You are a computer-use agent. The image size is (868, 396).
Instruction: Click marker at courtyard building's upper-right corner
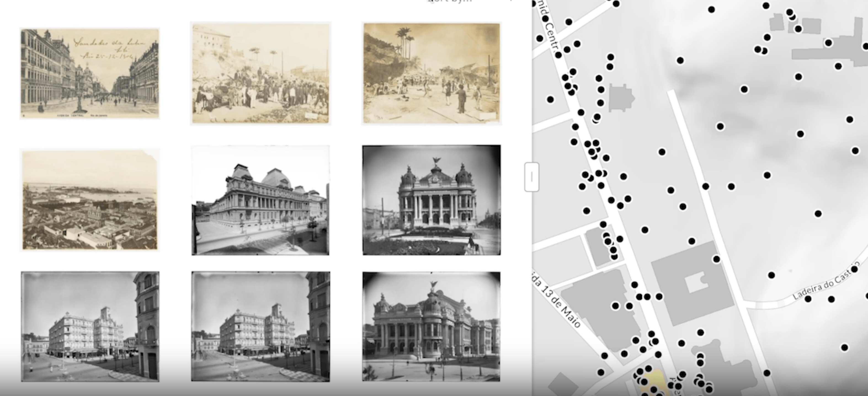point(716,259)
